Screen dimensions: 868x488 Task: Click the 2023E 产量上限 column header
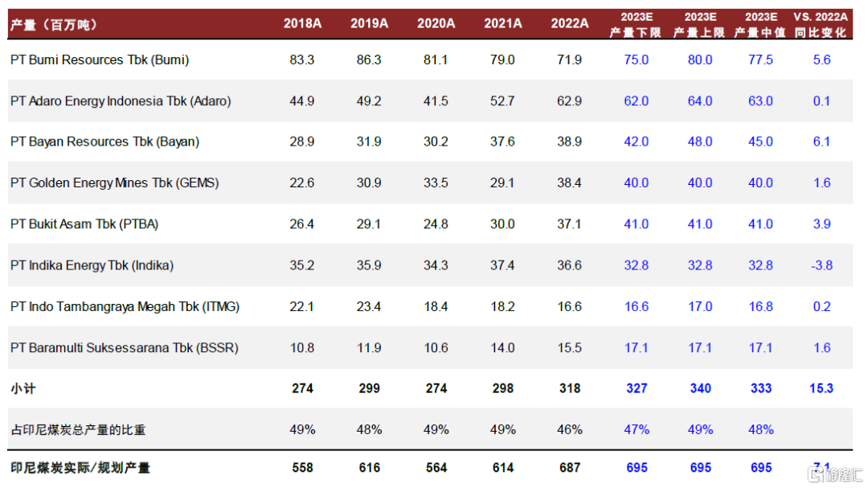[700, 25]
